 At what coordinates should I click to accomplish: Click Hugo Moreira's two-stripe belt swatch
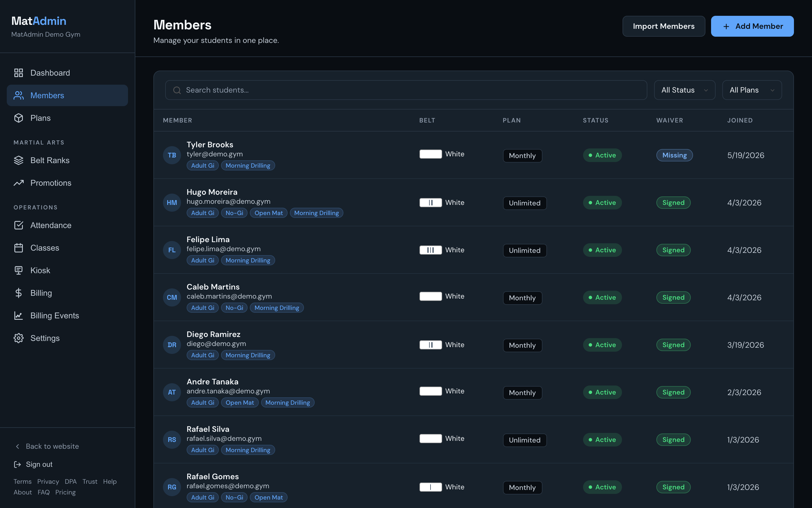pyautogui.click(x=431, y=203)
